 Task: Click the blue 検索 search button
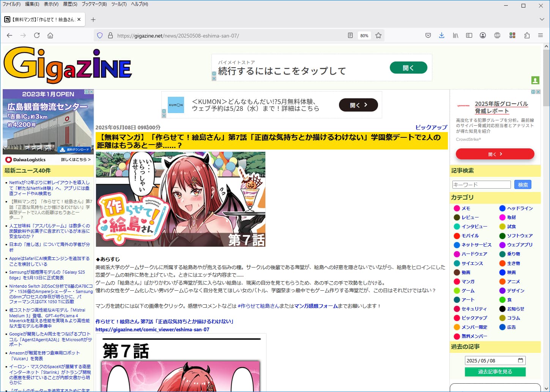tap(523, 185)
